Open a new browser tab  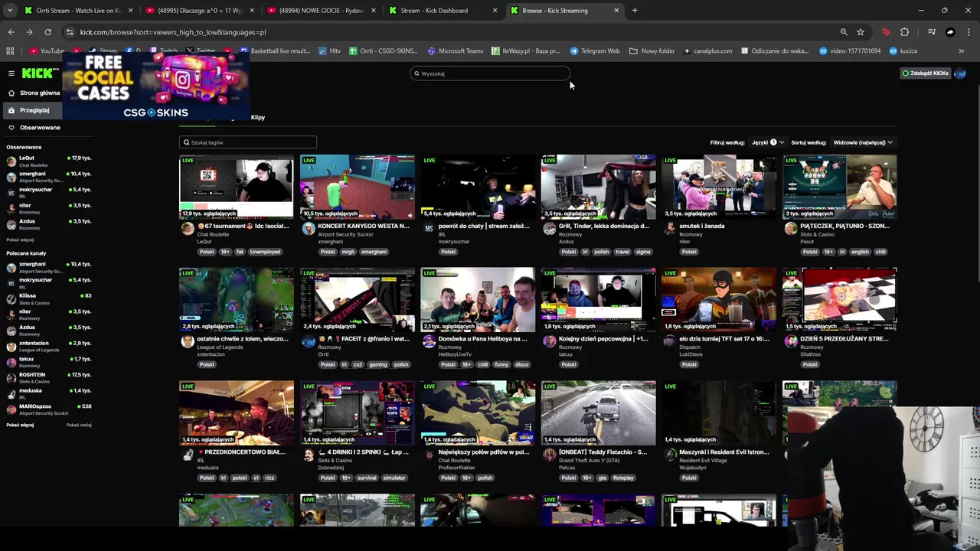point(635,11)
